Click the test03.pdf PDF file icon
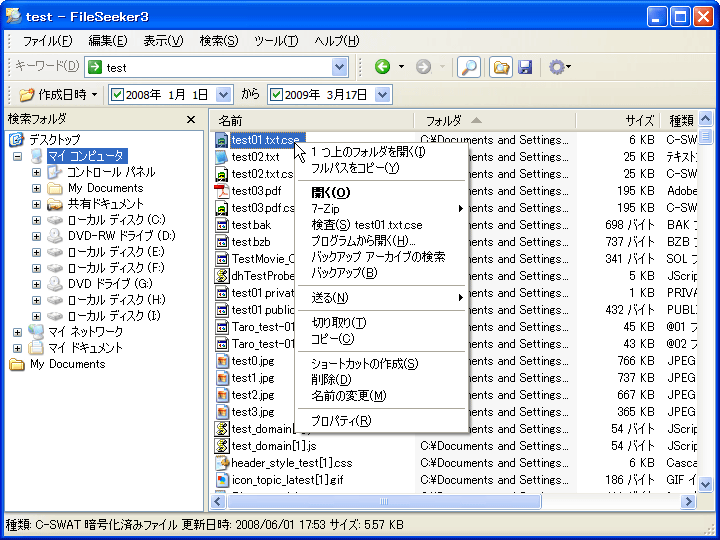Screen dimensions: 720x540 [222, 191]
